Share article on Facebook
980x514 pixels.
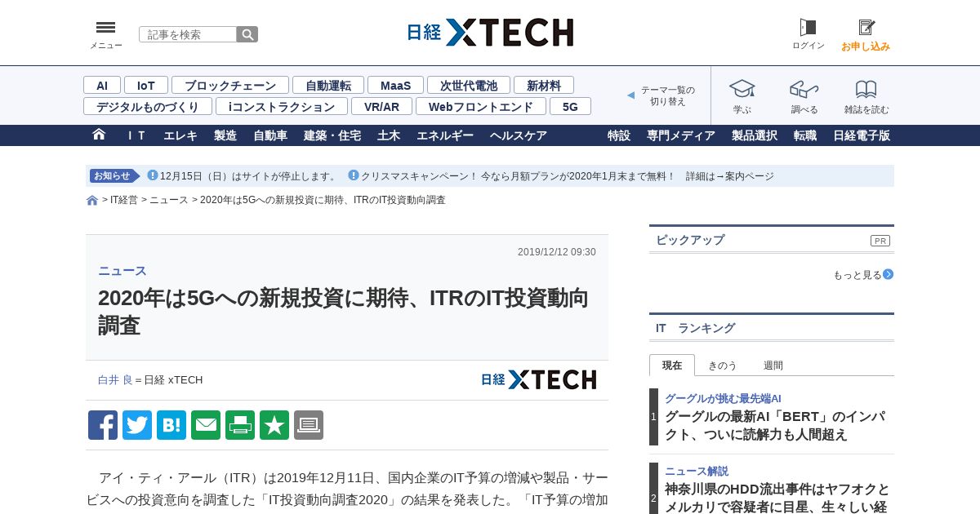click(103, 425)
